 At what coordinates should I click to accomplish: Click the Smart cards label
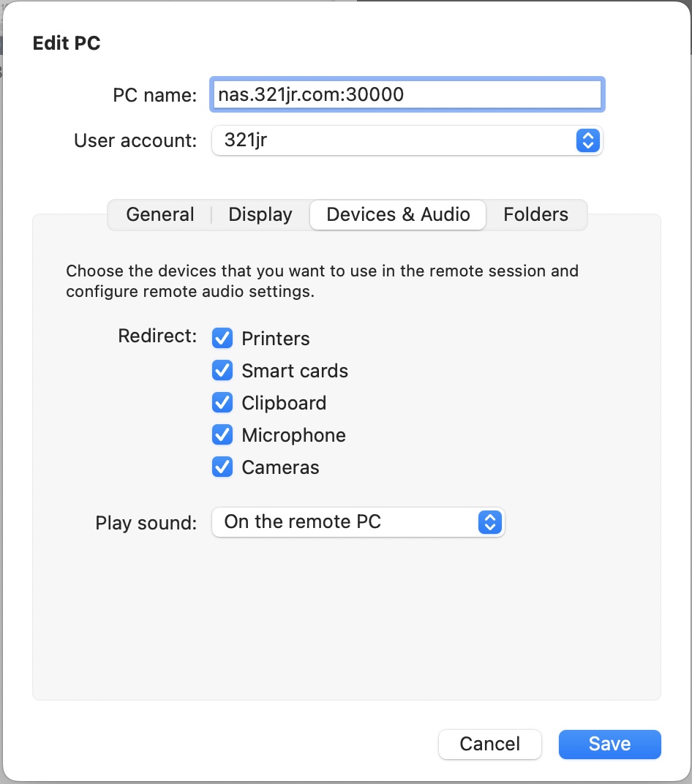click(x=295, y=371)
